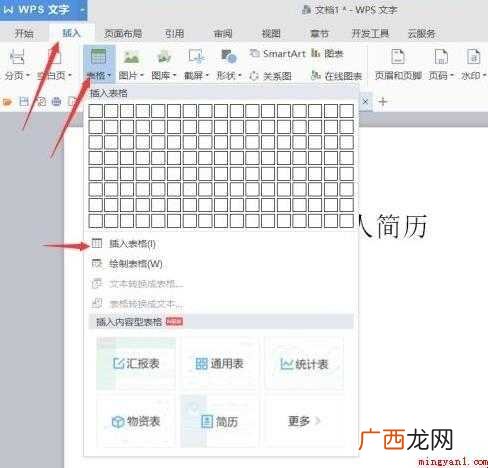Click the 插入内容型表格 section header
This screenshot has width=488, height=468.
click(x=221, y=322)
